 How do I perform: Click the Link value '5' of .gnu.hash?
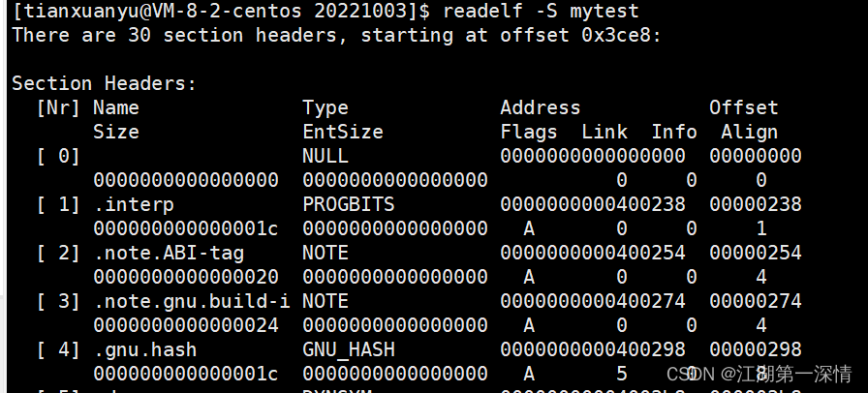622,374
